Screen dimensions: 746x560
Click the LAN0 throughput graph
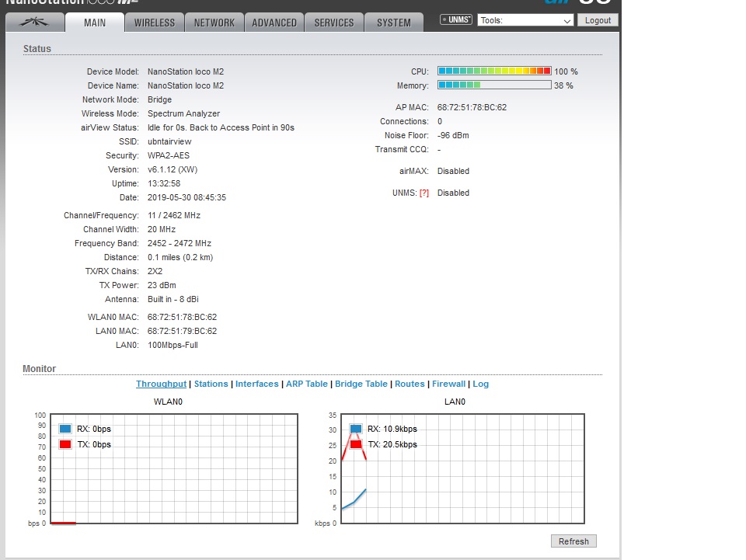(x=462, y=468)
